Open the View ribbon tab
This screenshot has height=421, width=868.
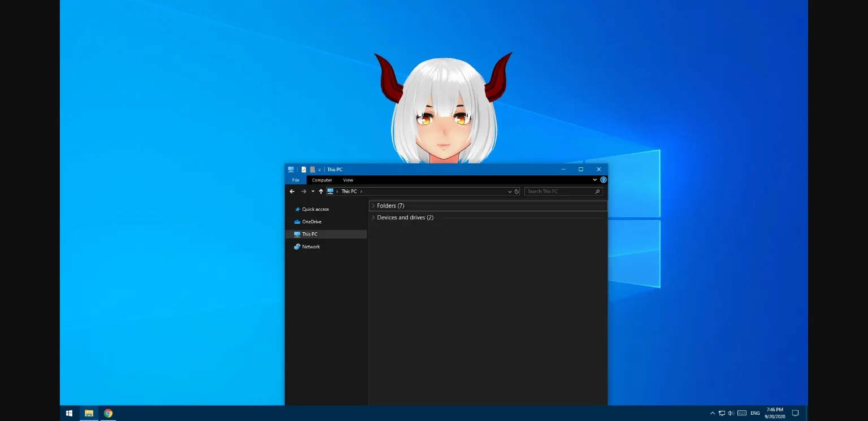(x=348, y=180)
